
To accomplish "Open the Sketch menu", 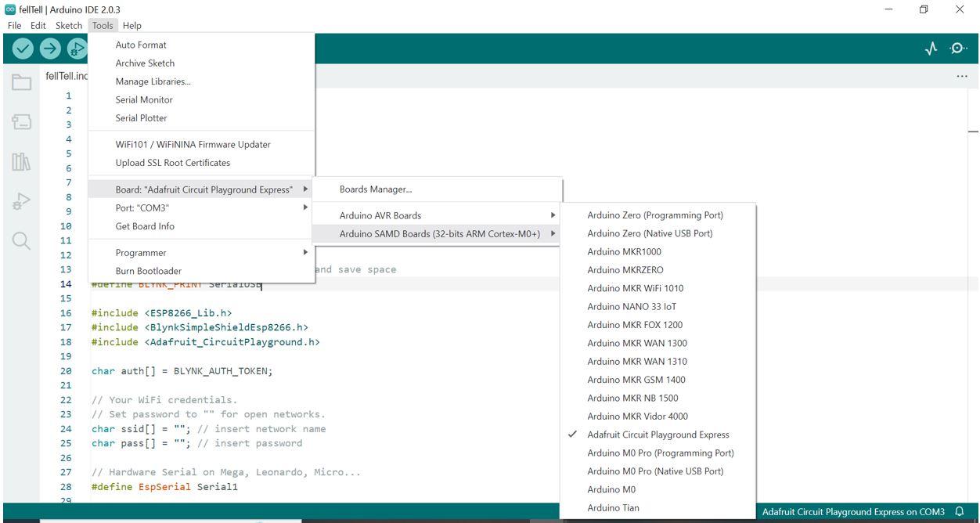I will click(x=69, y=25).
